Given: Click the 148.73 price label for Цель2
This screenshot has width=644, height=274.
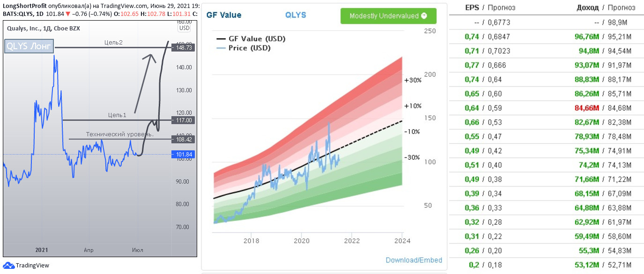Looking at the screenshot, I should [x=183, y=48].
